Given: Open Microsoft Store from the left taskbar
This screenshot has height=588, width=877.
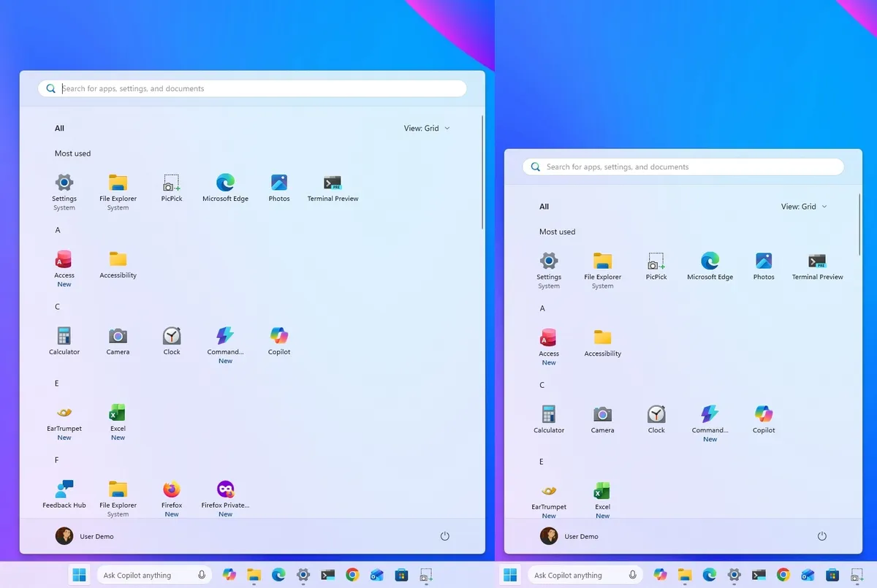Looking at the screenshot, I should click(x=401, y=575).
